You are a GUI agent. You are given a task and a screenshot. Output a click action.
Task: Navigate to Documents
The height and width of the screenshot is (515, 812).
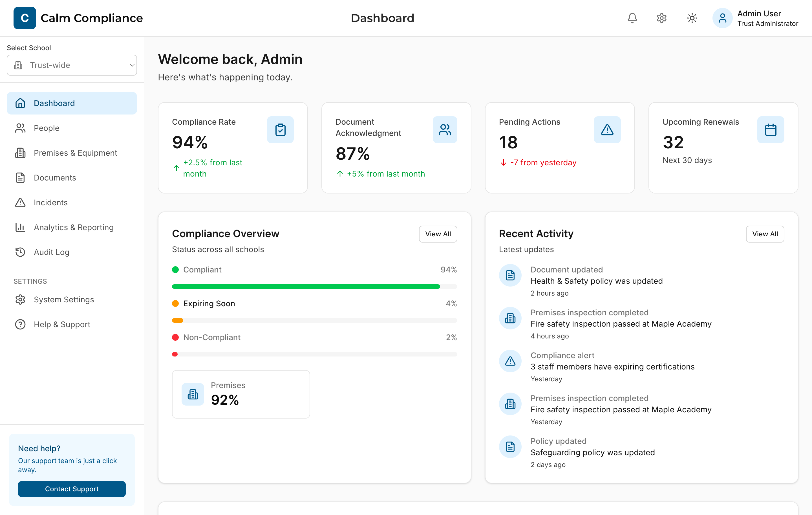72,178
